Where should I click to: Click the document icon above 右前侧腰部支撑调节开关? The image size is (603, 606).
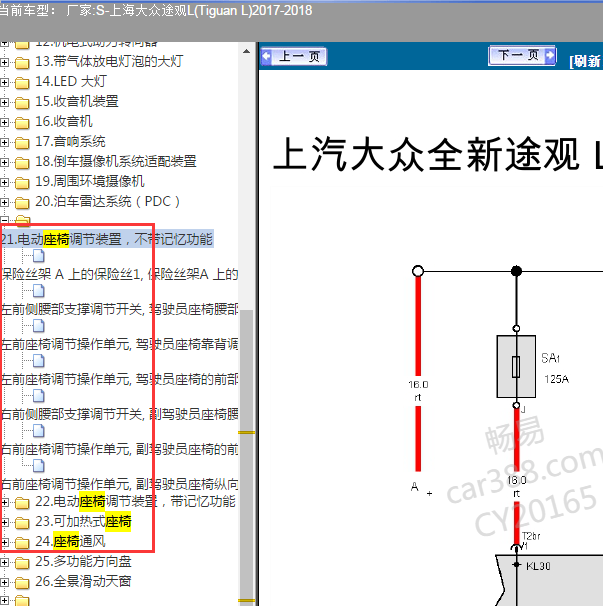tap(39, 396)
